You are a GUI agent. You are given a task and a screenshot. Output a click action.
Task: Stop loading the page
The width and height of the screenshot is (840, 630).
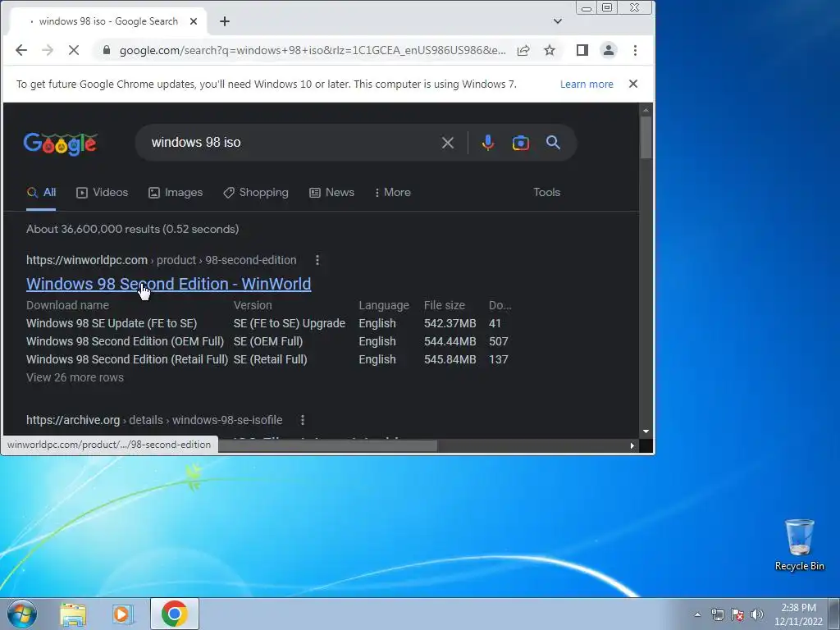click(74, 50)
